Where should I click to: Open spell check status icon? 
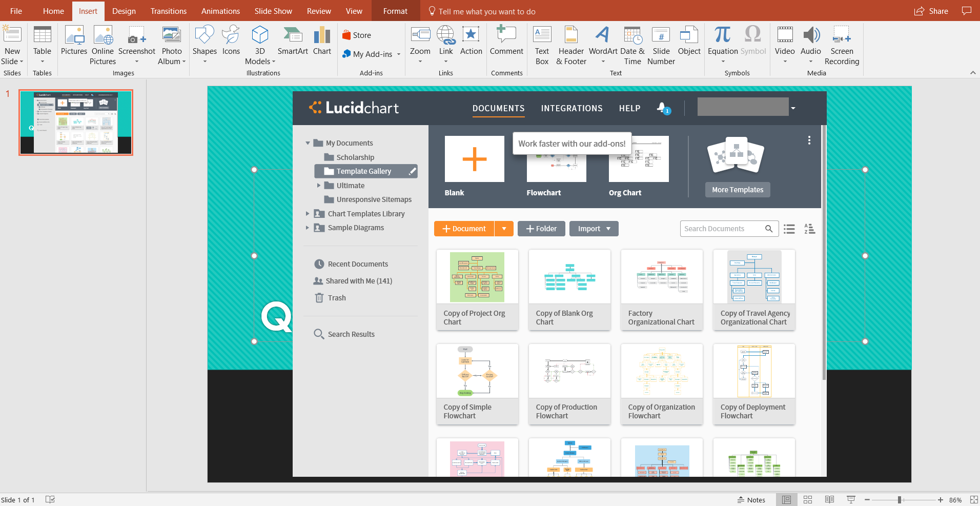coord(50,499)
